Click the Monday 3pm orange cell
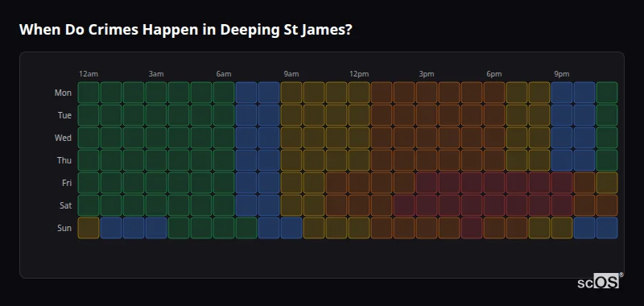Screen dimensions: 644x306 [427, 93]
